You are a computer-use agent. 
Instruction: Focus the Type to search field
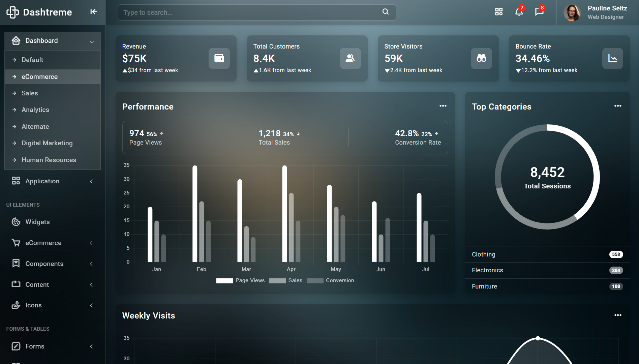click(x=249, y=12)
